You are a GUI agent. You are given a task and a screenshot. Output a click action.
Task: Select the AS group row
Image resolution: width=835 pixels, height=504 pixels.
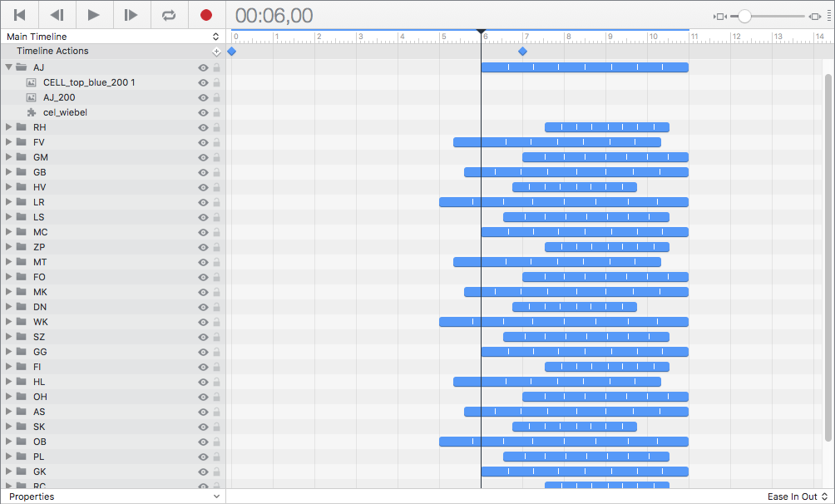coord(113,412)
